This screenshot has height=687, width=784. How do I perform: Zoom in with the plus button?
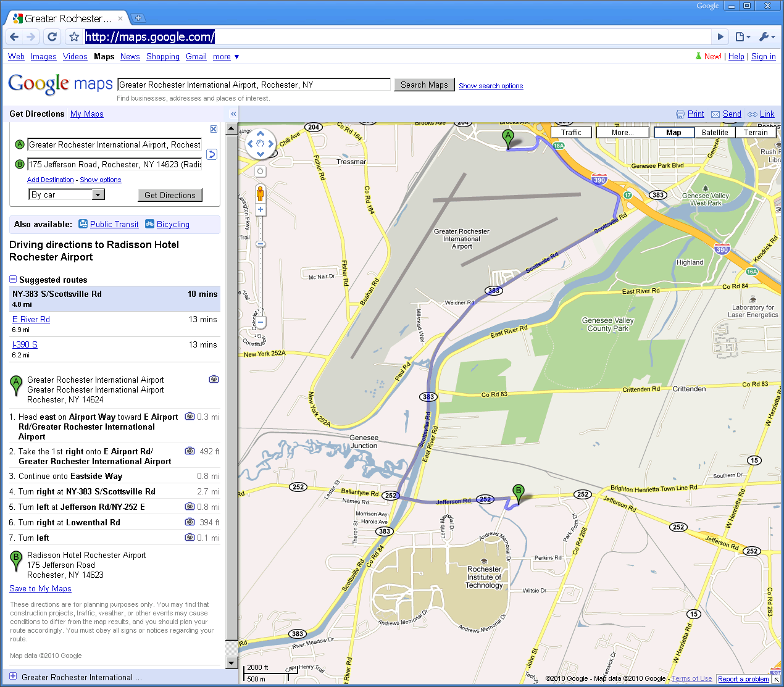tap(261, 210)
